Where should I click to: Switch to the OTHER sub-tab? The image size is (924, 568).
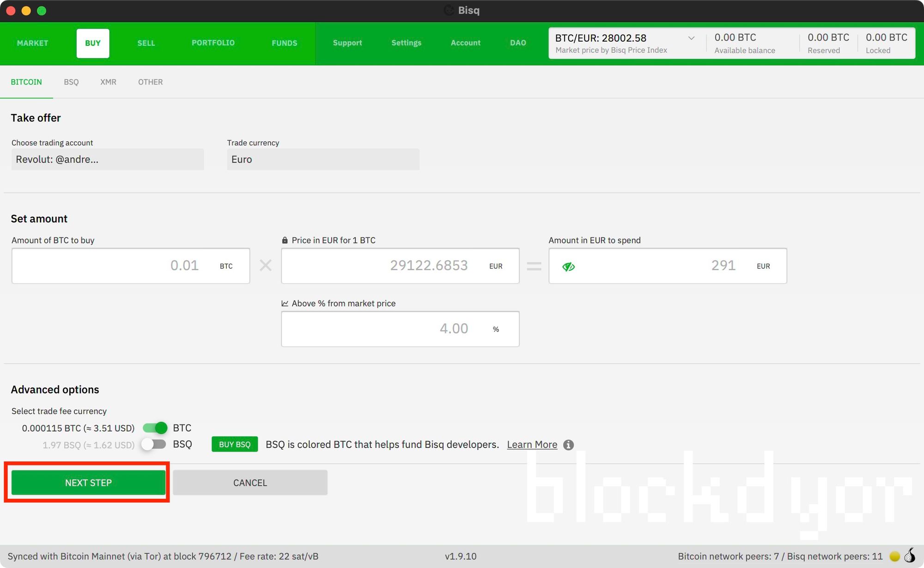click(150, 82)
